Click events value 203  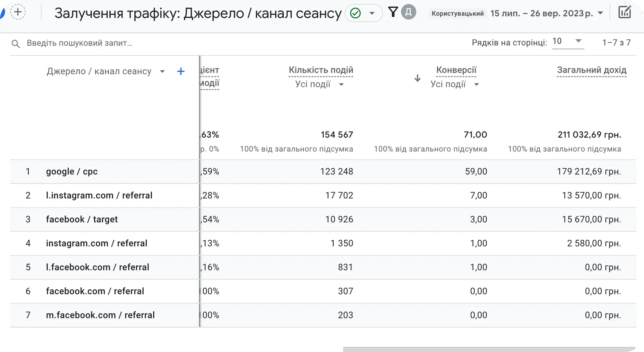pos(345,315)
